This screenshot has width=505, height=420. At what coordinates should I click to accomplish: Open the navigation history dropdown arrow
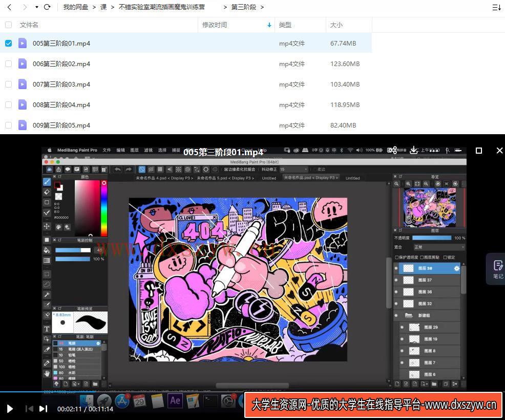click(x=37, y=7)
